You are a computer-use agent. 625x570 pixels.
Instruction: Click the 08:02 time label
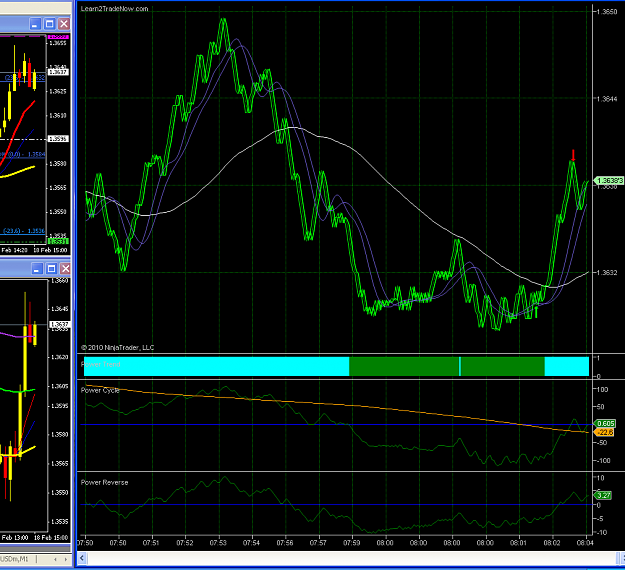552,543
